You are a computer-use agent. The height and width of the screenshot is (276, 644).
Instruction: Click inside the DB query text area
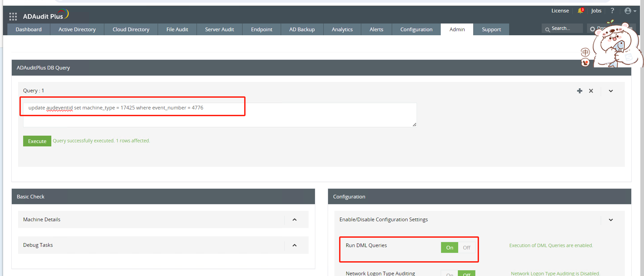click(220, 115)
